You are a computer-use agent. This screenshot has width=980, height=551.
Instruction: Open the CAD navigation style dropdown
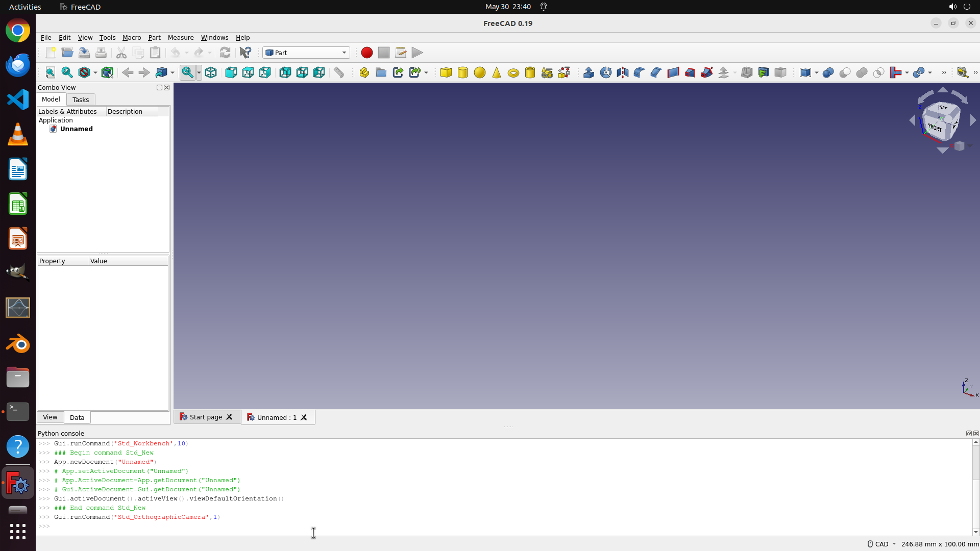tap(881, 544)
